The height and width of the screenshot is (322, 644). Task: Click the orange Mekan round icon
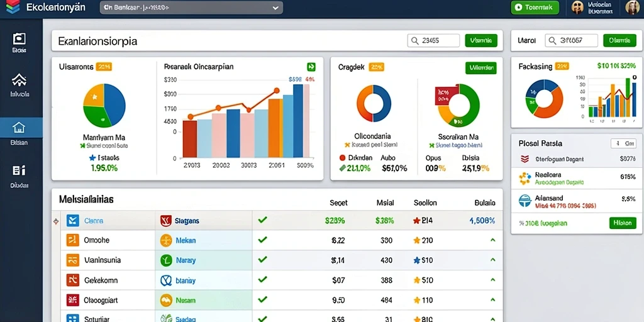pyautogui.click(x=165, y=240)
